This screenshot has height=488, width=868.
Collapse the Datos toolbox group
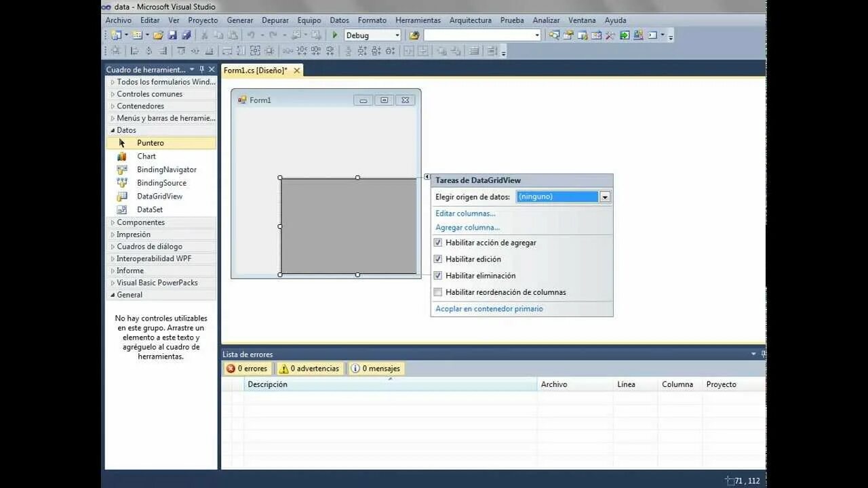click(113, 130)
